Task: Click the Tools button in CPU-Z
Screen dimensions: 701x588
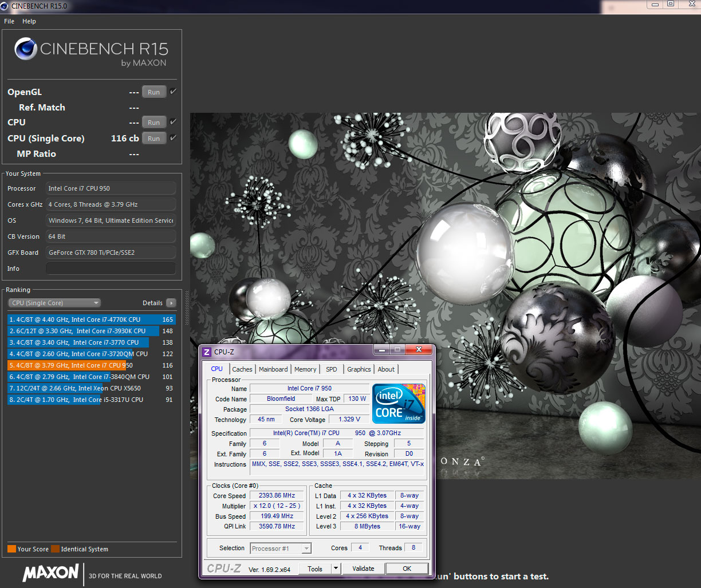Action: point(315,569)
